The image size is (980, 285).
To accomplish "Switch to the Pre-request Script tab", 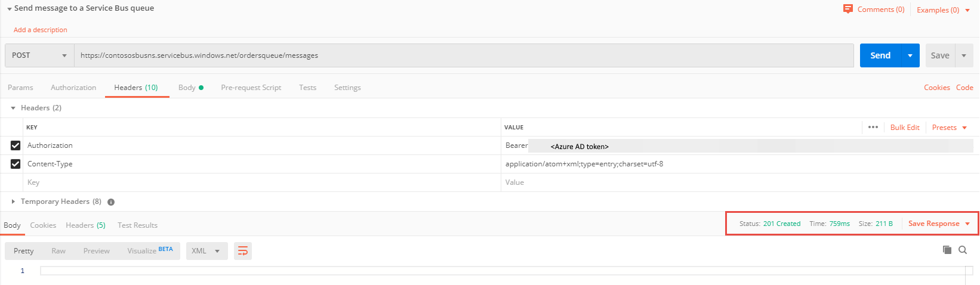I will click(x=251, y=88).
